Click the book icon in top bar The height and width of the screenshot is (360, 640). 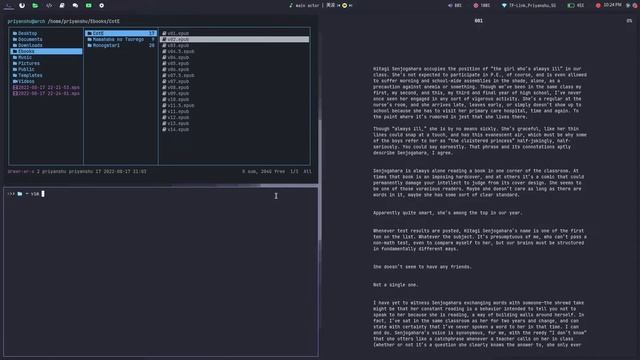(62, 5)
